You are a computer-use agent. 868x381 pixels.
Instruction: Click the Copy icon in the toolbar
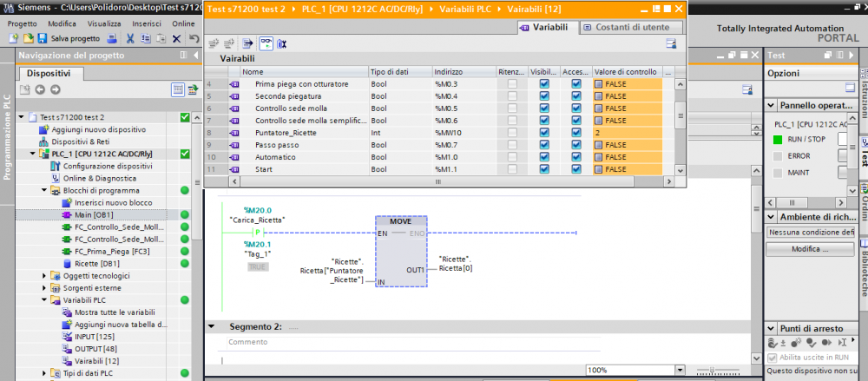coord(146,38)
